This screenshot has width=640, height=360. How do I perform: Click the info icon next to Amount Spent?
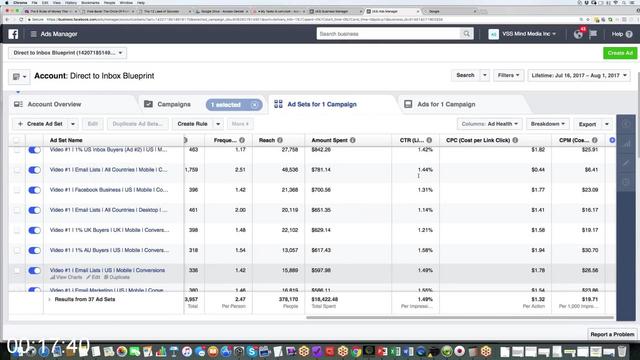tap(352, 140)
